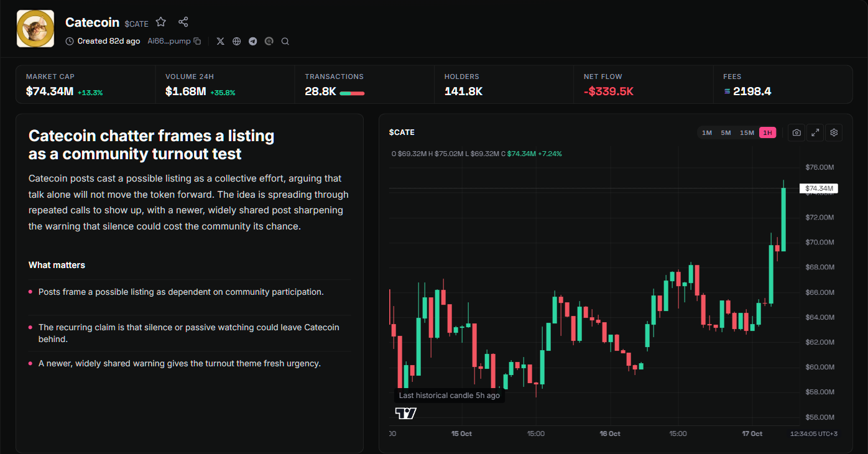Click the Market Cap value $74.34M
The image size is (868, 454).
point(50,91)
